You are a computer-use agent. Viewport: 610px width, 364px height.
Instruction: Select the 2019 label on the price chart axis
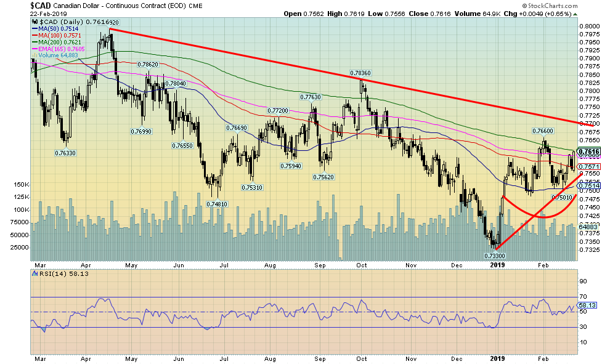click(498, 265)
